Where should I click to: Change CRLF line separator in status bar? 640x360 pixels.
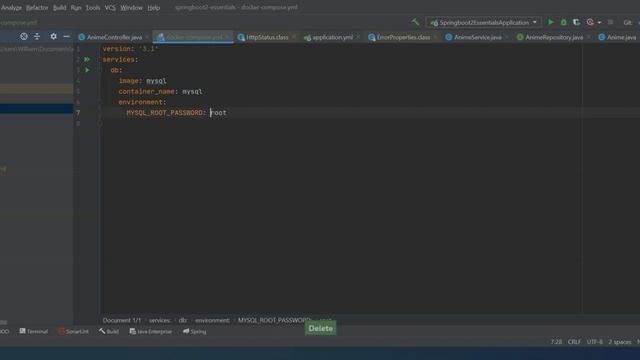[x=574, y=342]
